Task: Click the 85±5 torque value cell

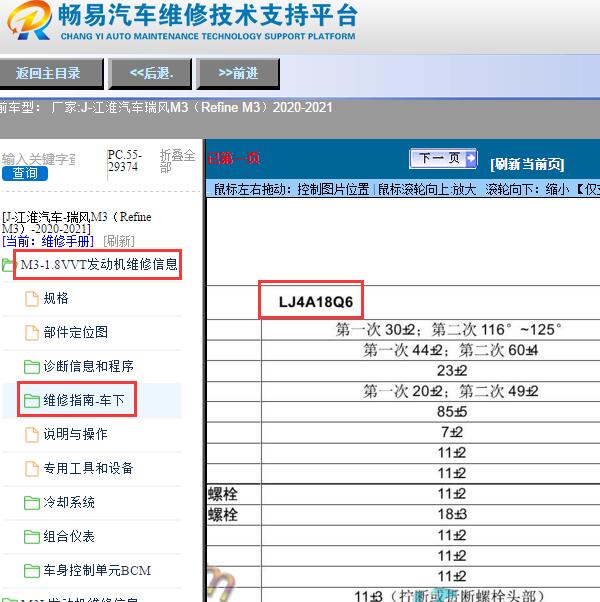Action: [452, 412]
